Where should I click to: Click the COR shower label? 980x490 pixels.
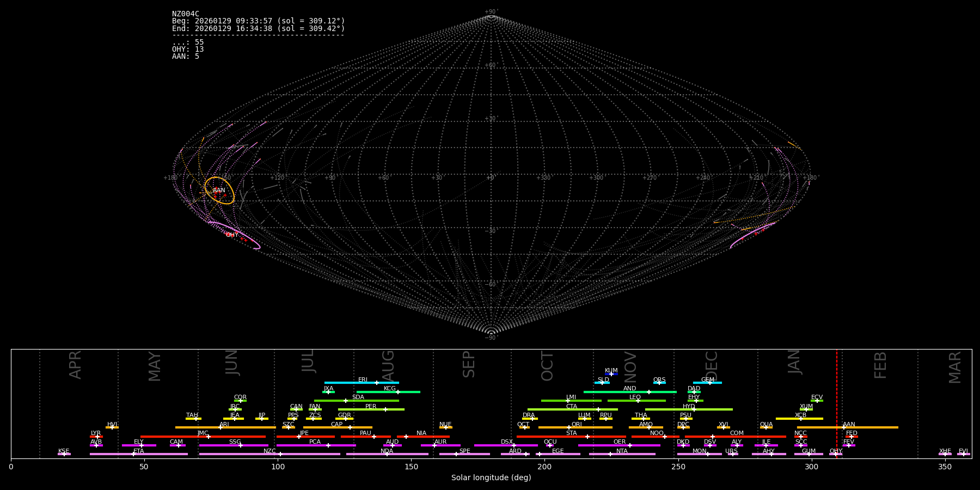pos(240,397)
